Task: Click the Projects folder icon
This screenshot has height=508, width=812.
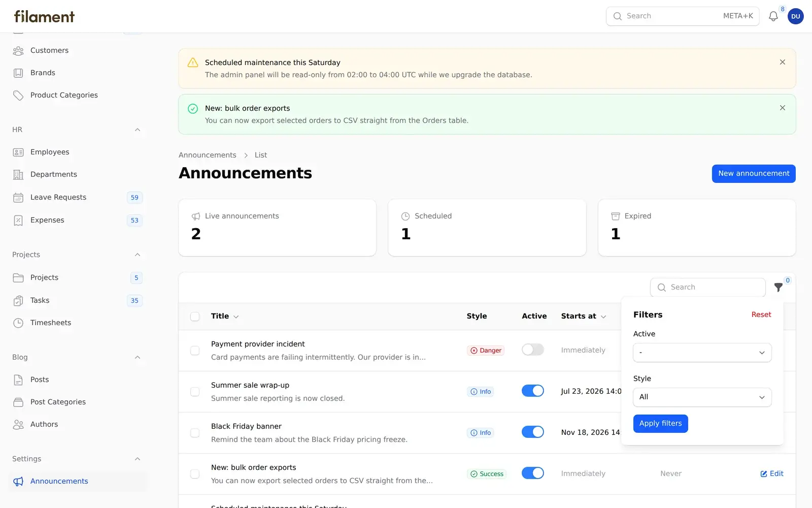Action: [18, 278]
